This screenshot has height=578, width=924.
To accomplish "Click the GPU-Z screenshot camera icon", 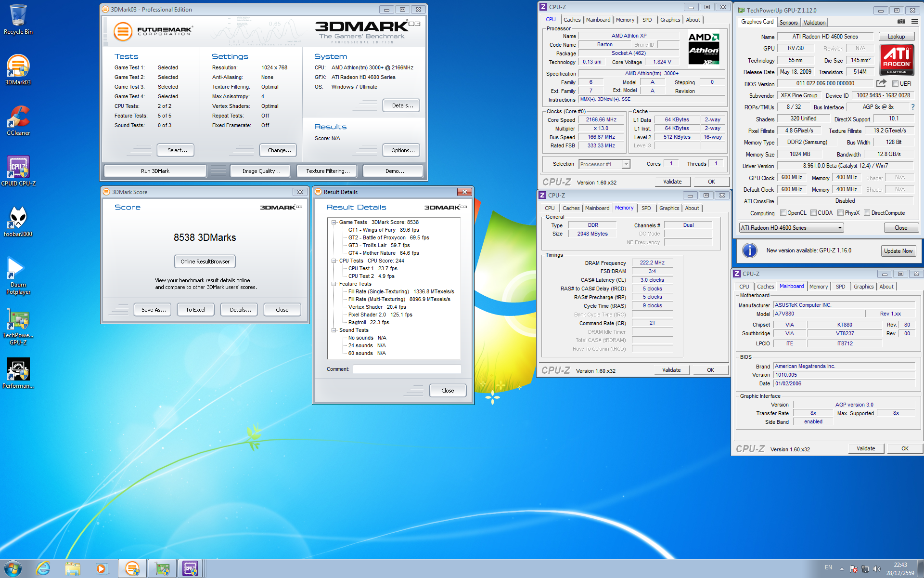I will tap(901, 22).
